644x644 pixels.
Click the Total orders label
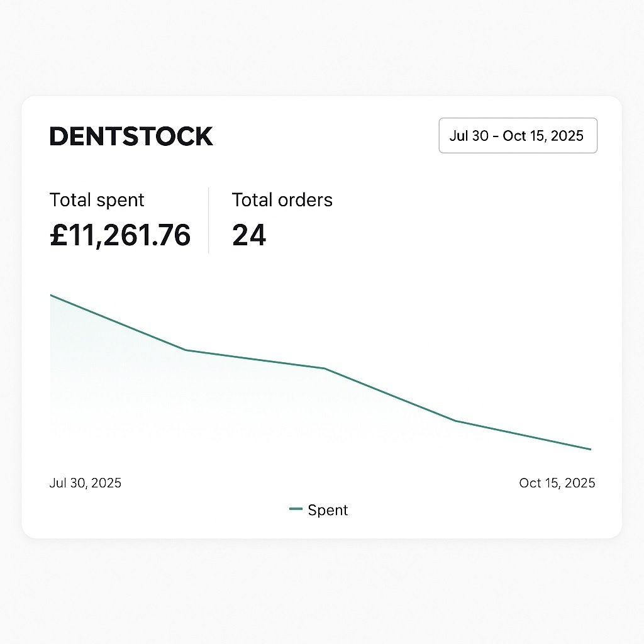click(x=282, y=200)
